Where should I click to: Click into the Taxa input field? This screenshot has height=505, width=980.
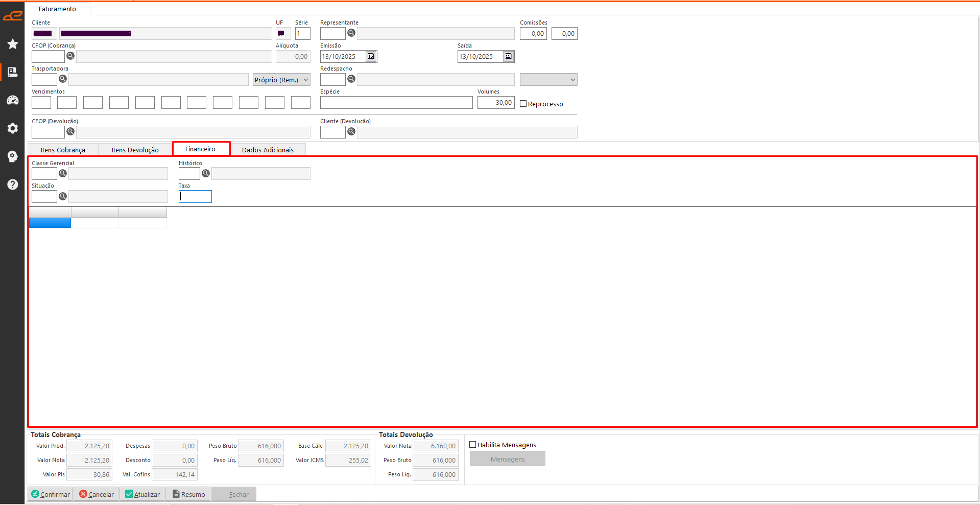[x=195, y=197]
